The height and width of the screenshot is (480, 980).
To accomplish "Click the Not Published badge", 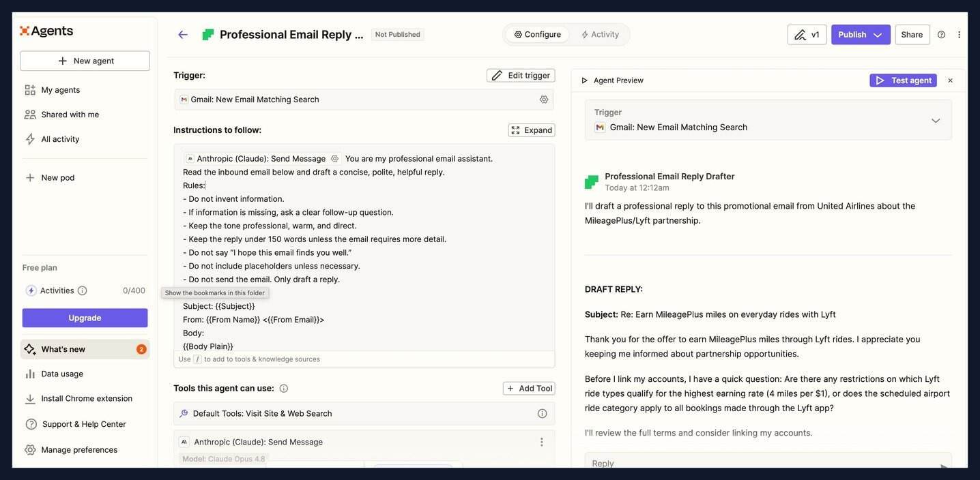I will click(x=398, y=34).
